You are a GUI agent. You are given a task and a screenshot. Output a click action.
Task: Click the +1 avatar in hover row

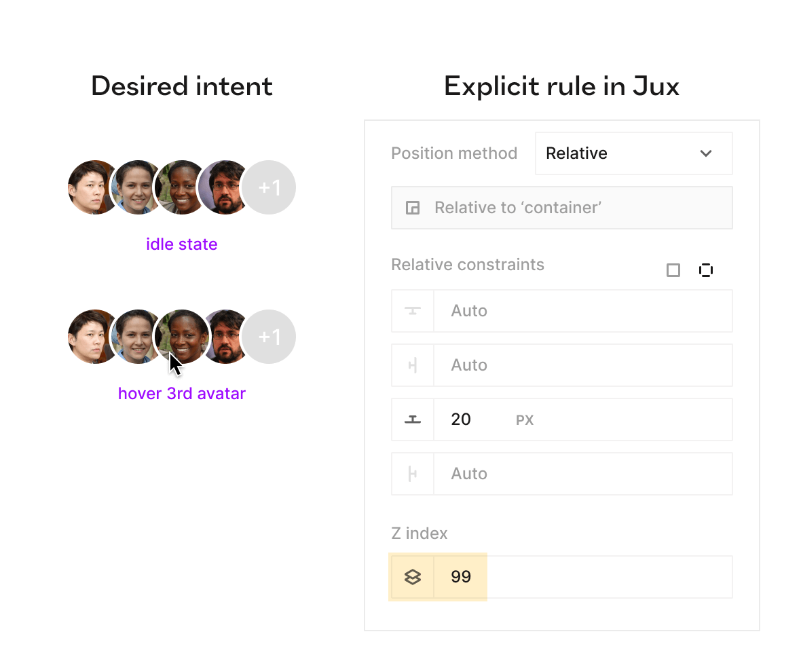coord(269,337)
